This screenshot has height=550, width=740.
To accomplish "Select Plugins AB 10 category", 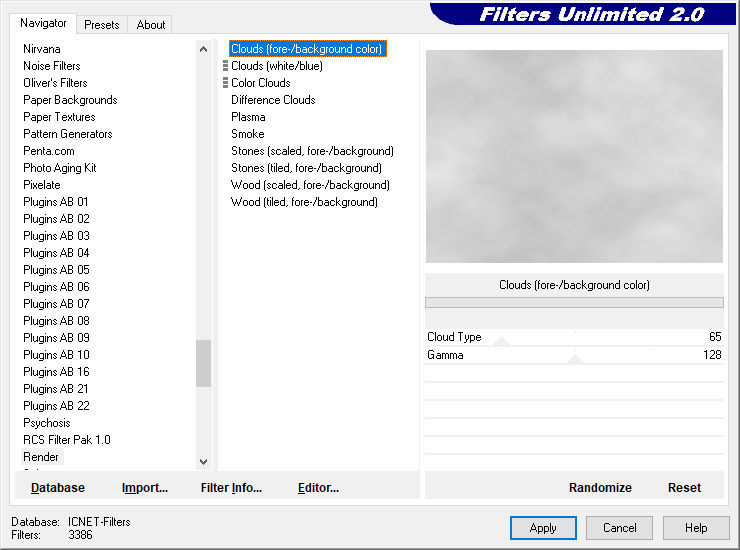I will pos(56,355).
